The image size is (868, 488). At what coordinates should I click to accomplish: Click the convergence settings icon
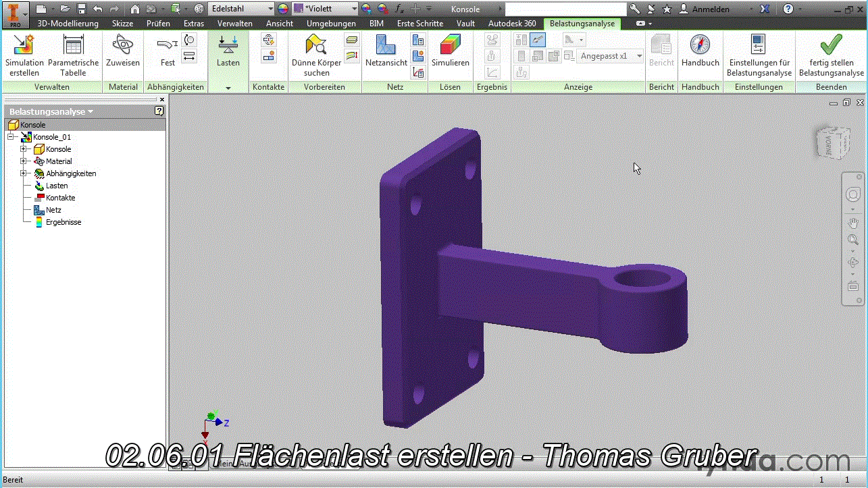pos(418,73)
